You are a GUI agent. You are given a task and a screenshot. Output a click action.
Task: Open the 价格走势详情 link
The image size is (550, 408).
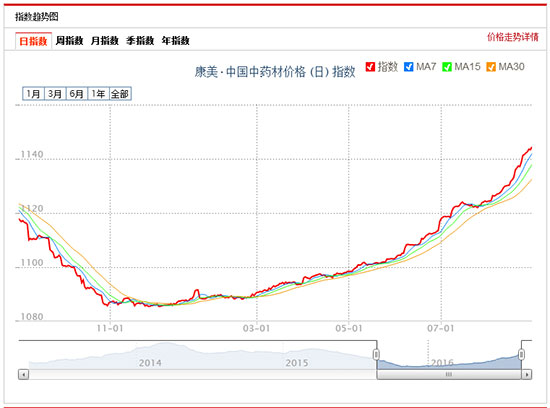point(513,37)
